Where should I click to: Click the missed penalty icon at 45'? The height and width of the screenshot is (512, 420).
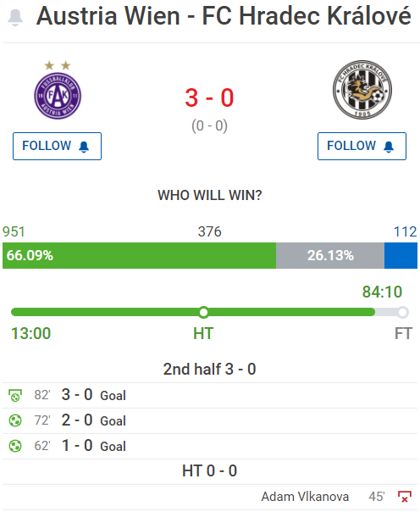coord(405,497)
